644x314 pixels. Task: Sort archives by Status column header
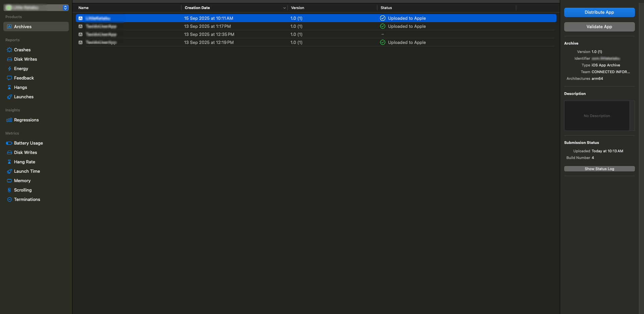click(386, 8)
